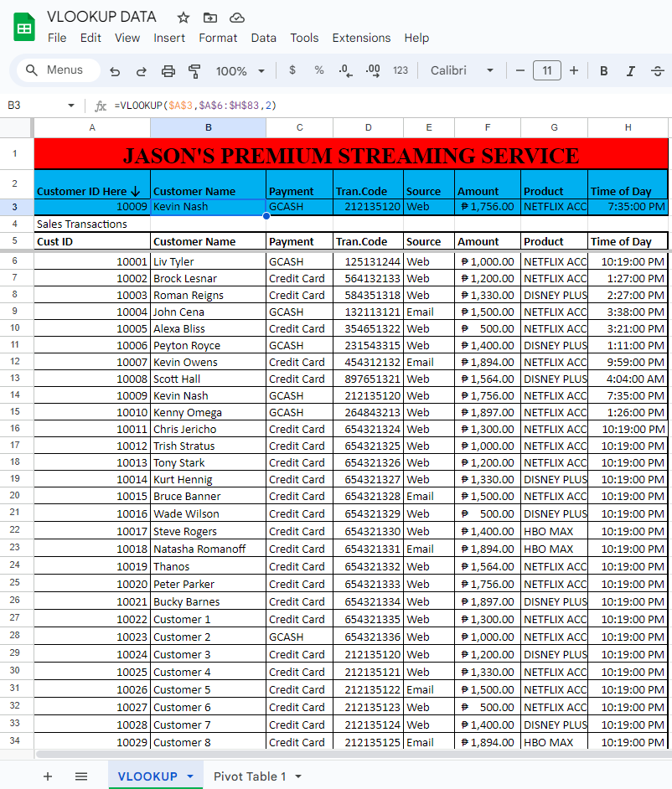
Task: Toggle italic formatting
Action: 631,71
